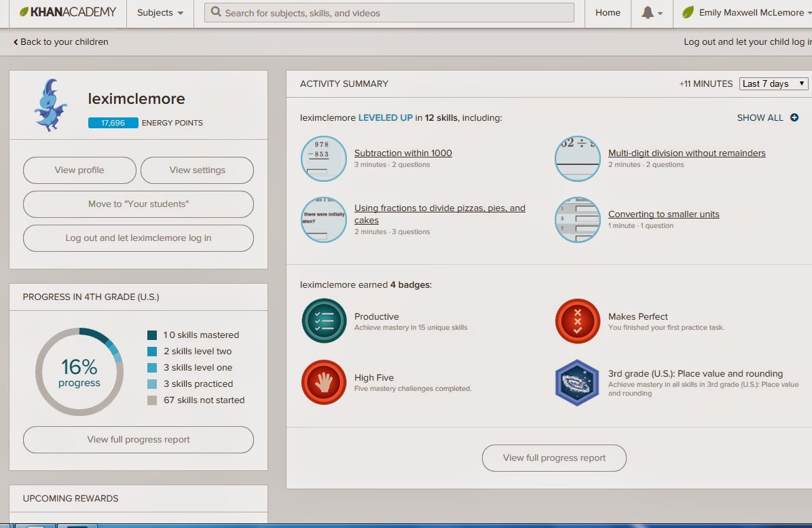Viewport: 812px width, 528px height.
Task: Click the Multi-digit division skill icon
Action: click(577, 158)
